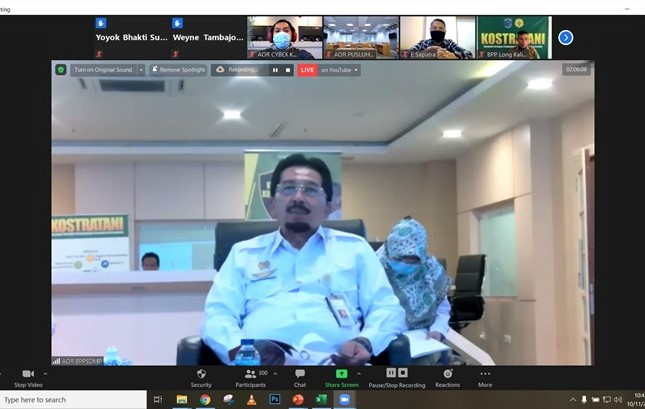Select BPP Long Kali... video thumbnail
The width and height of the screenshot is (645, 409).
coord(514,37)
